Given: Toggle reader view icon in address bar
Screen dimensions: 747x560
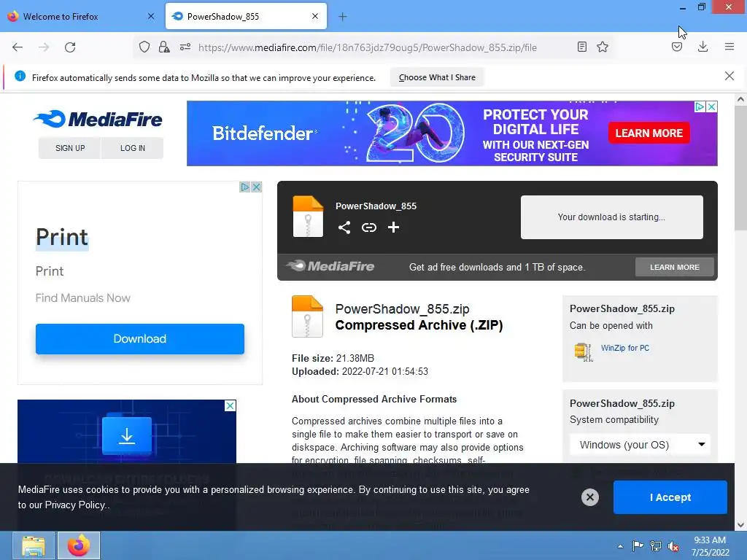Looking at the screenshot, I should [x=581, y=47].
